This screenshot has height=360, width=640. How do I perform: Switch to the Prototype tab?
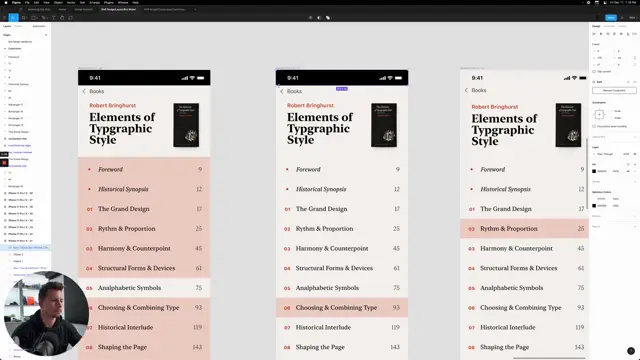(x=609, y=26)
